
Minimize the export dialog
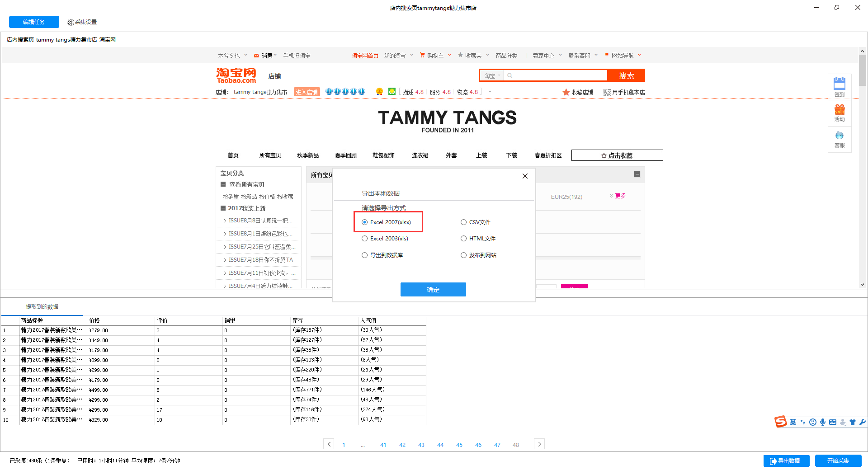[x=505, y=176]
